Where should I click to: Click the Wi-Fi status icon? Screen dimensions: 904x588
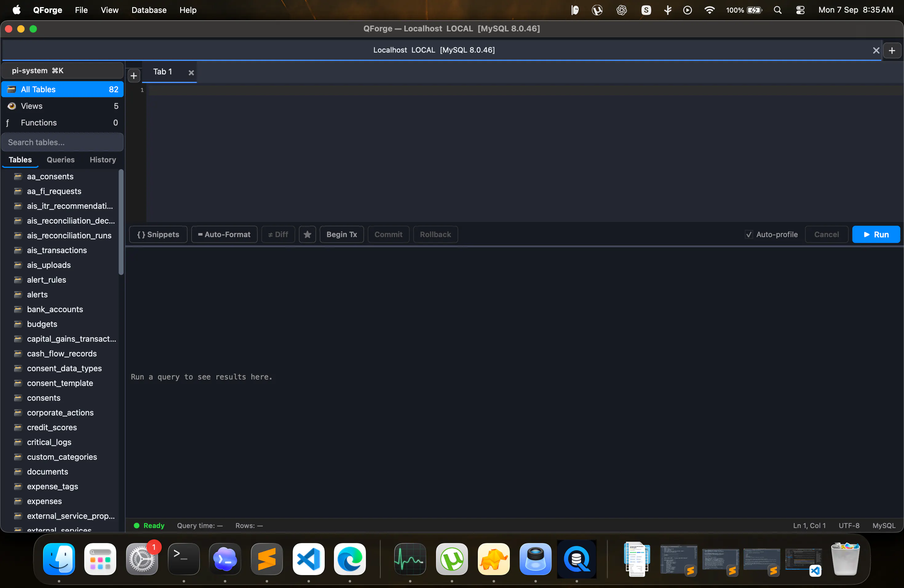[x=709, y=10]
